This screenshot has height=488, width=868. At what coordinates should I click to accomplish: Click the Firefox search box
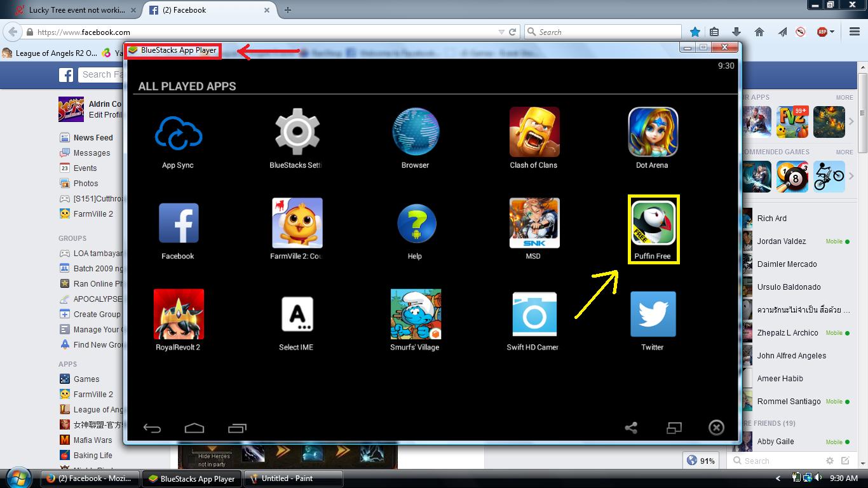(x=607, y=32)
